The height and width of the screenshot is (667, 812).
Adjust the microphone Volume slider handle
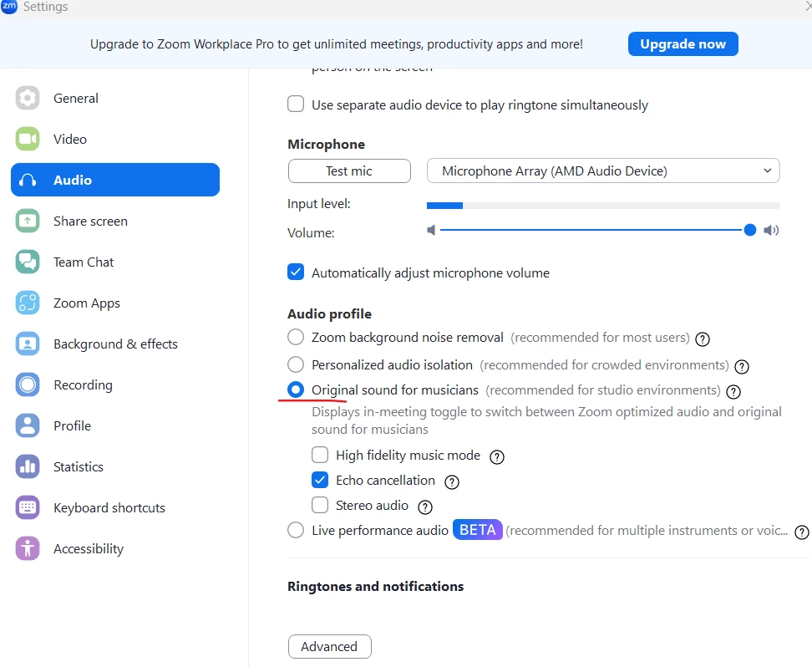(750, 230)
